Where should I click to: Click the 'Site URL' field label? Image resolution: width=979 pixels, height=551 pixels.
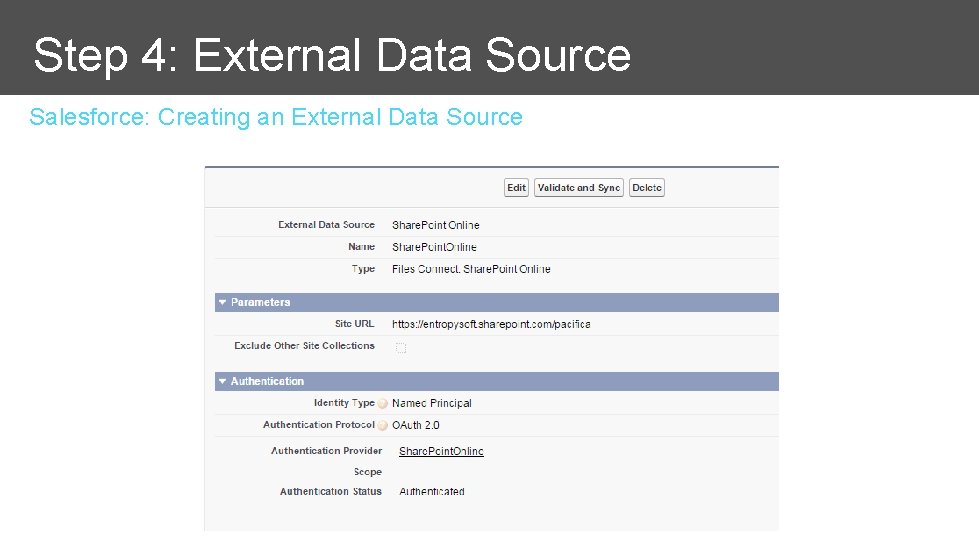(x=355, y=324)
